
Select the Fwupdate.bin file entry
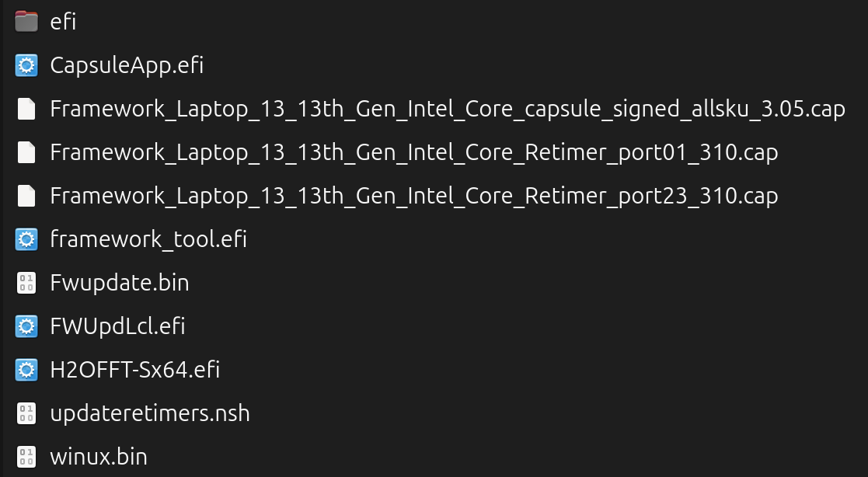point(119,283)
